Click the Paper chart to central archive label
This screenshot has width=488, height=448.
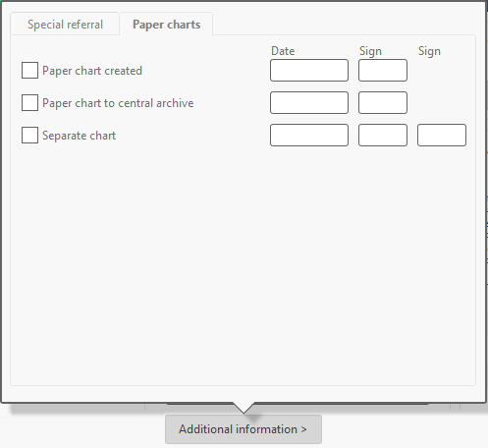118,103
